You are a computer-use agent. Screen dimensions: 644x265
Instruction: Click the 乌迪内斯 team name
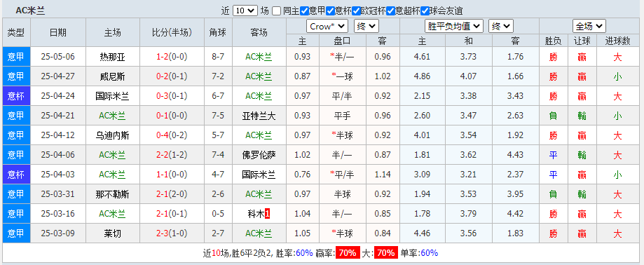pyautogui.click(x=113, y=135)
